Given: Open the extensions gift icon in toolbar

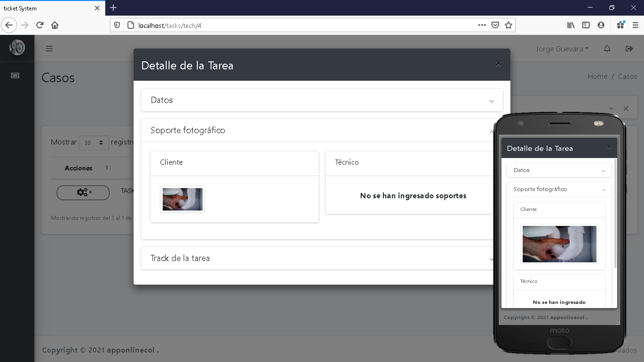Looking at the screenshot, I should tap(620, 25).
